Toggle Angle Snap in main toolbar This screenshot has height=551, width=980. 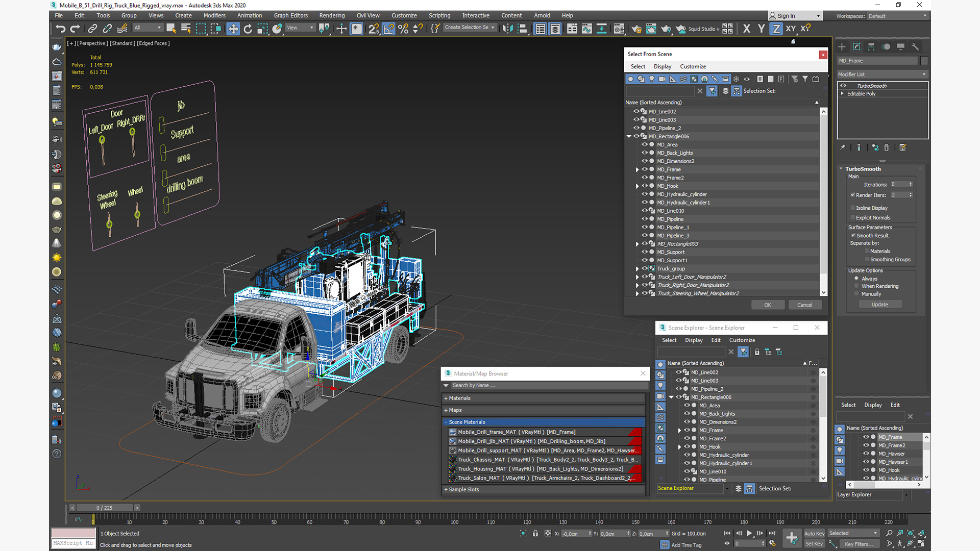point(389,29)
